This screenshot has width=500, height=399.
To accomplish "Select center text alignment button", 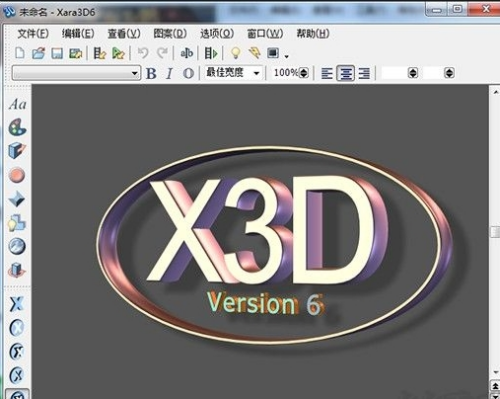I will 345,73.
